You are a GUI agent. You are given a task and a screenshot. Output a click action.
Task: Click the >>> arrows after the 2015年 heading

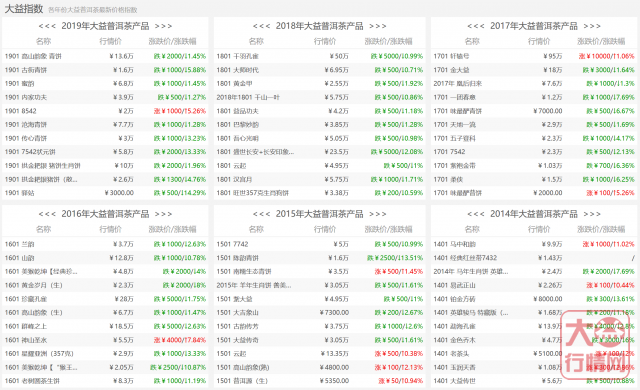[x=378, y=214]
